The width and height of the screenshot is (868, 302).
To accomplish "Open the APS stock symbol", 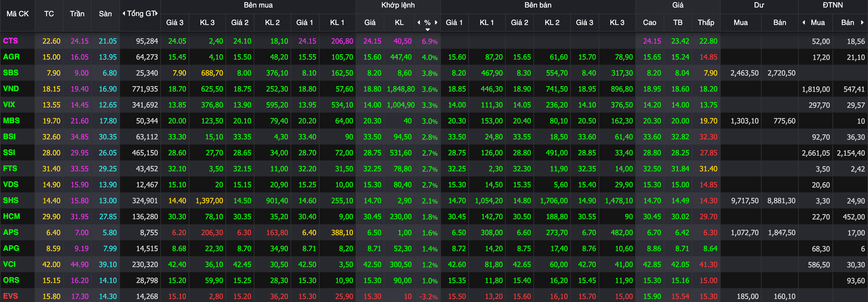I will tap(11, 232).
